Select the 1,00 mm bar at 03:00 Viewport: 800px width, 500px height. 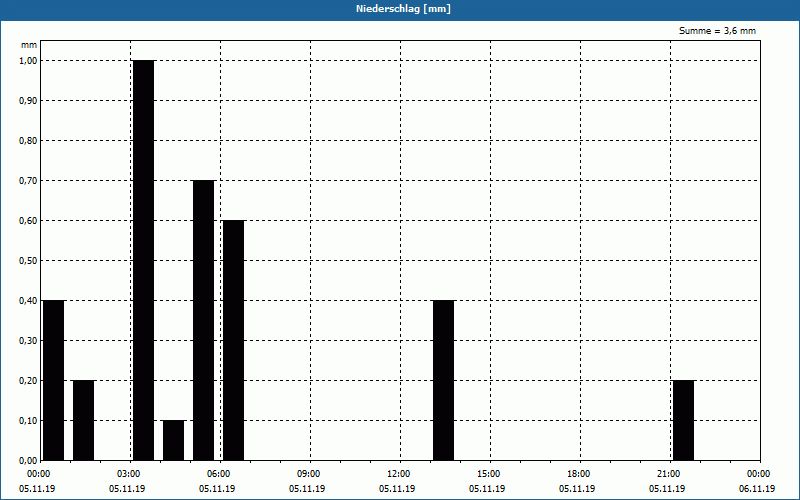click(143, 260)
